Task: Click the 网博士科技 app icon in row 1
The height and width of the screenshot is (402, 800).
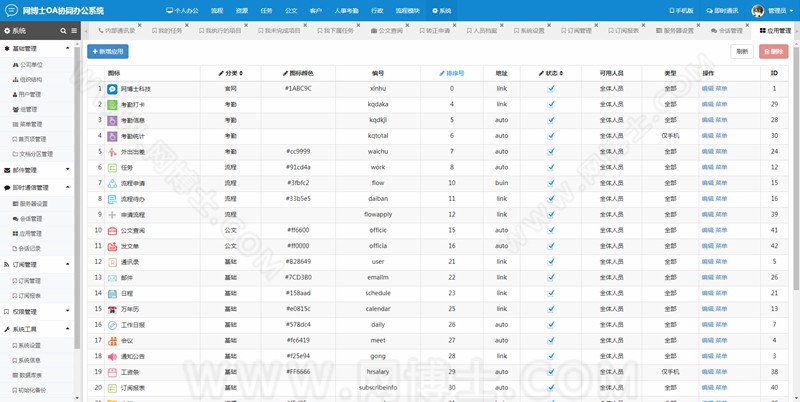Action: point(112,89)
